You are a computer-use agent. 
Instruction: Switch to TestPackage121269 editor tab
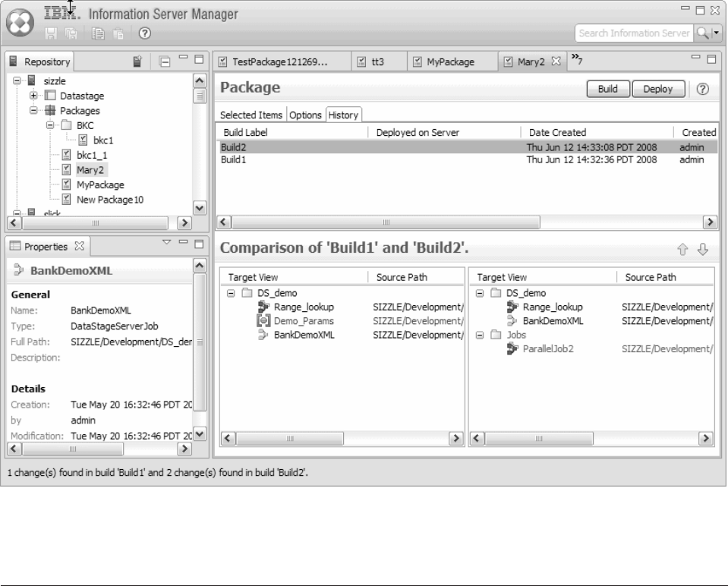click(x=280, y=61)
